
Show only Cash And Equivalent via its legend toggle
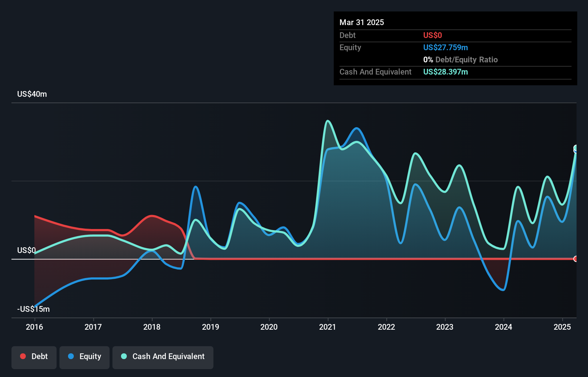(163, 357)
